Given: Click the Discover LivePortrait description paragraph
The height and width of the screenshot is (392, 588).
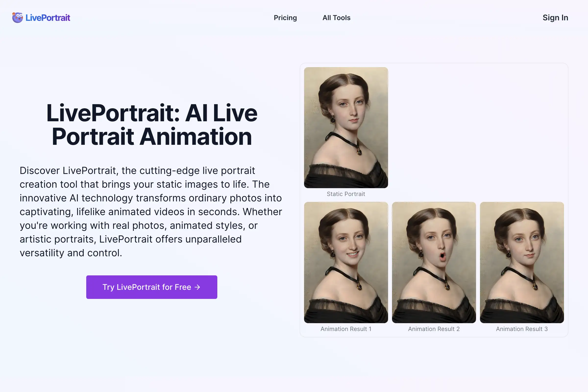Looking at the screenshot, I should (x=151, y=211).
